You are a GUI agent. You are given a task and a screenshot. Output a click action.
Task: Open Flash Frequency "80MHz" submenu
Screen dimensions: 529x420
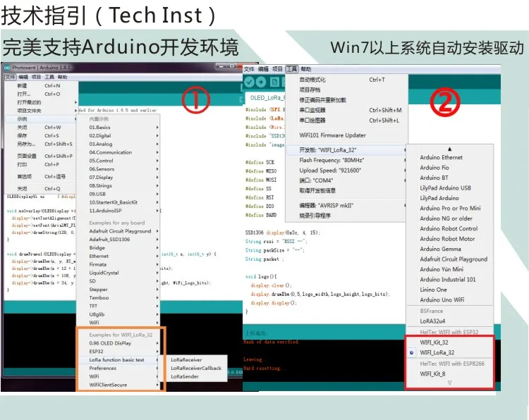coord(346,160)
